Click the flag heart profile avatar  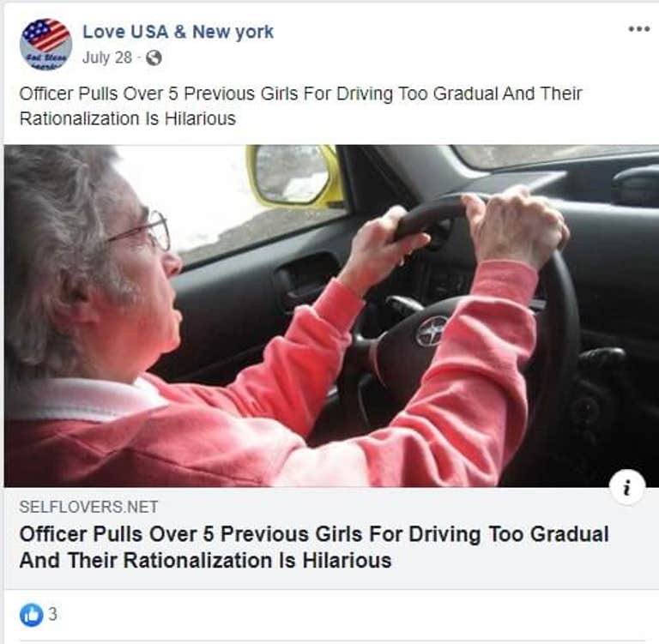pyautogui.click(x=45, y=44)
